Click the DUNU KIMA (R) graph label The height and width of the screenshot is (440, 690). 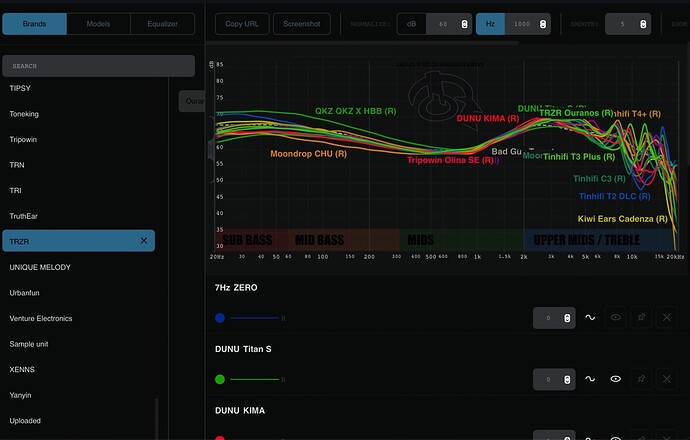coord(488,118)
